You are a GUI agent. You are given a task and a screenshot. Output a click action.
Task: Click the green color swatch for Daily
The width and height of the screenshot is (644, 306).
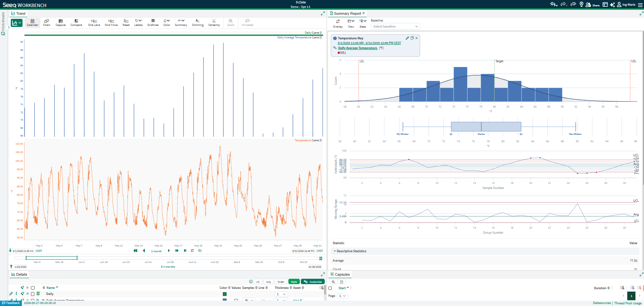click(225, 294)
